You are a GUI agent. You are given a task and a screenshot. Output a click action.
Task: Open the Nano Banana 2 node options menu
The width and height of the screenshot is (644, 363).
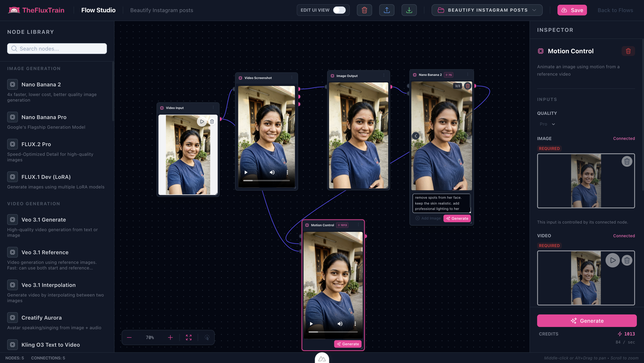point(468,74)
